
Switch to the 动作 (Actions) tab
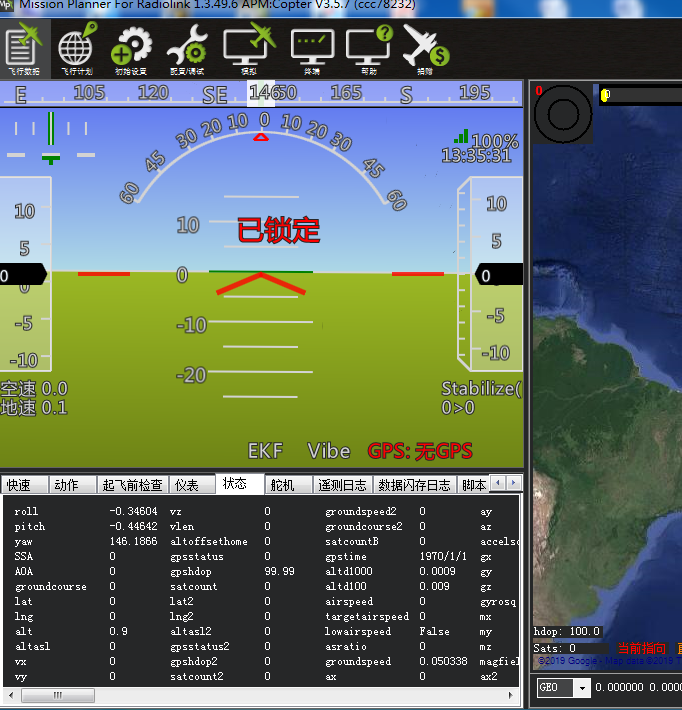pos(68,485)
